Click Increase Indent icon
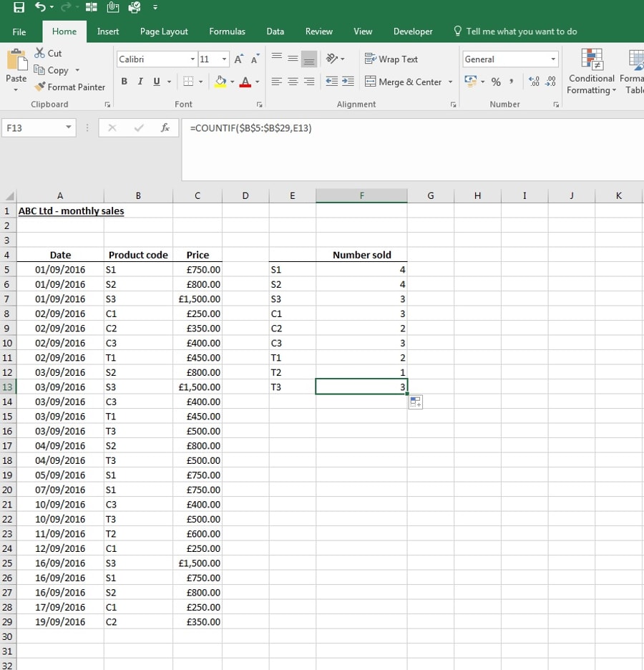This screenshot has width=644, height=670. (x=348, y=81)
